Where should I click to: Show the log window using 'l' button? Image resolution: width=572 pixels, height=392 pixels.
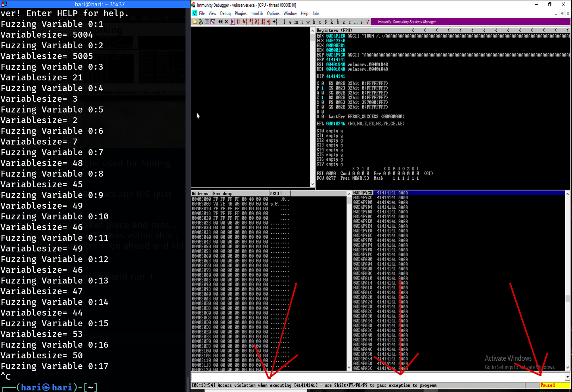pyautogui.click(x=284, y=22)
